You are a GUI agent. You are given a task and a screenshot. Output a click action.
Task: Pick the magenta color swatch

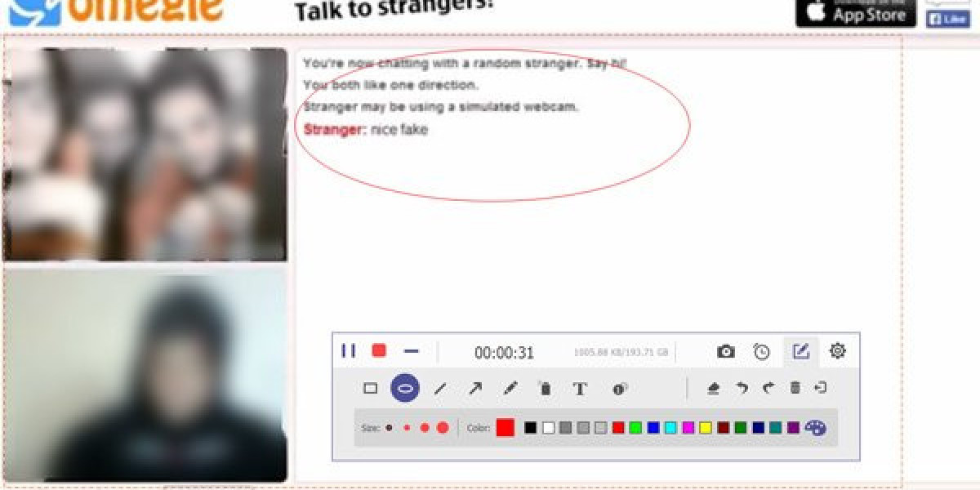688,427
